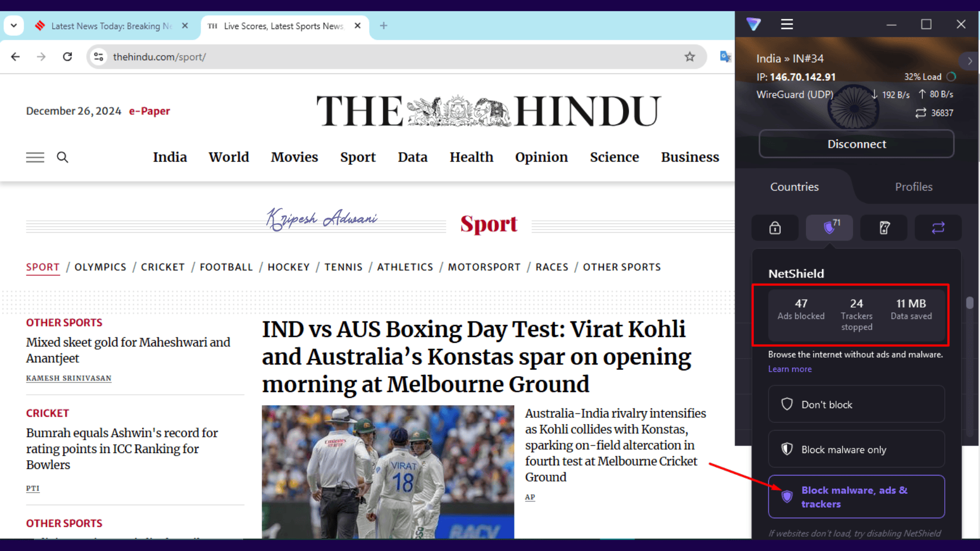
Task: Open The Hindu search magnifier
Action: [62, 157]
